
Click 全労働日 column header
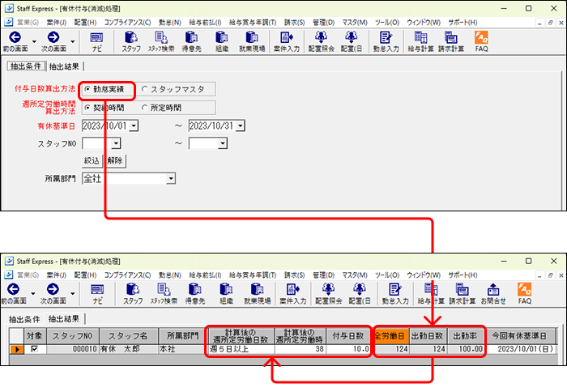pos(391,336)
